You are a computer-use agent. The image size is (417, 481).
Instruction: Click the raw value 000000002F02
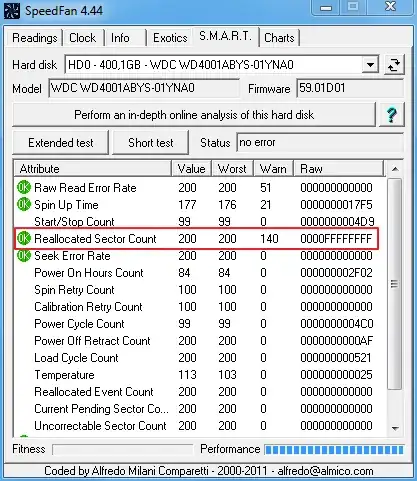336,273
